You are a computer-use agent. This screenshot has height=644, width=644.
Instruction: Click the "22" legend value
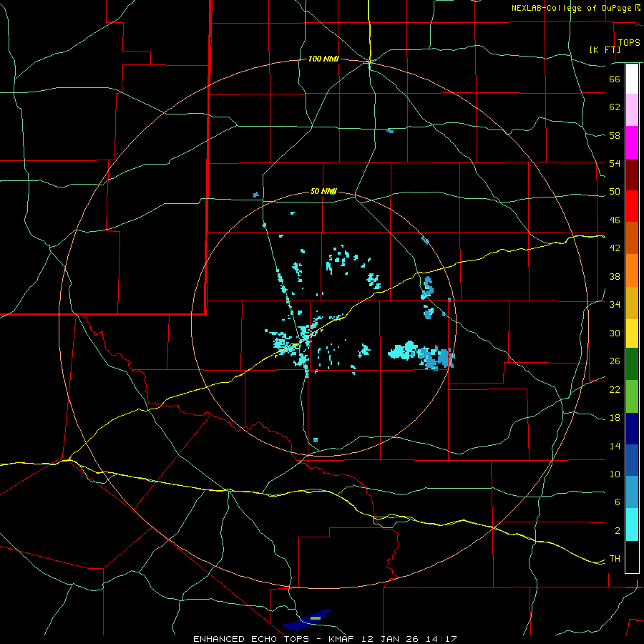coord(615,389)
